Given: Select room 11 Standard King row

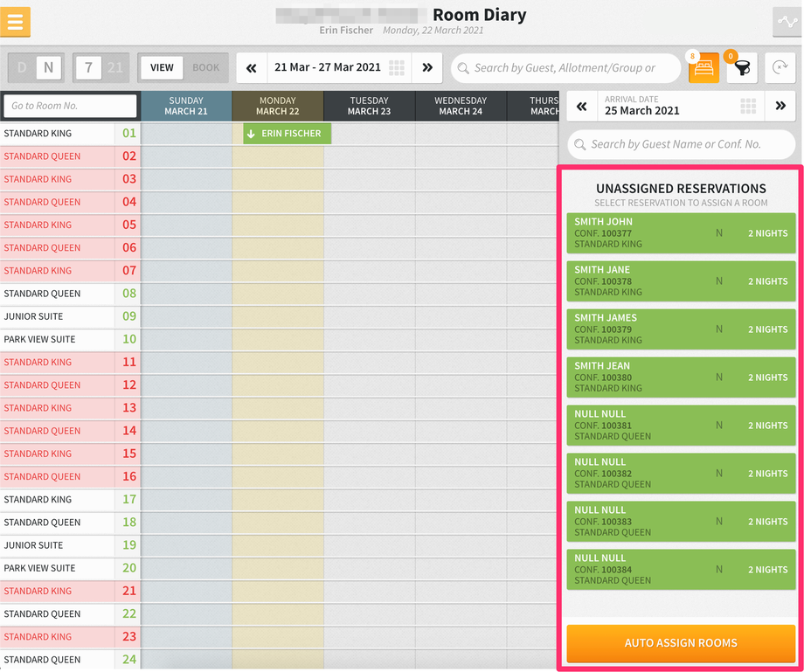Looking at the screenshot, I should pos(70,363).
